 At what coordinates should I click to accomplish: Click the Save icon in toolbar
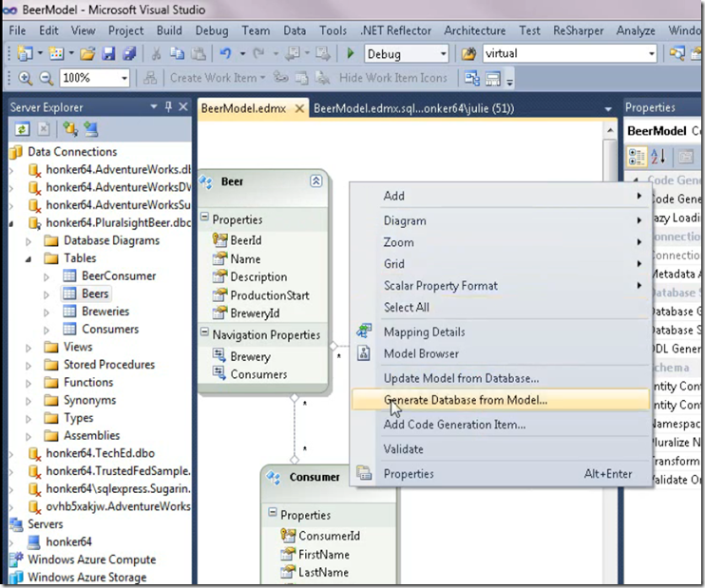click(108, 54)
